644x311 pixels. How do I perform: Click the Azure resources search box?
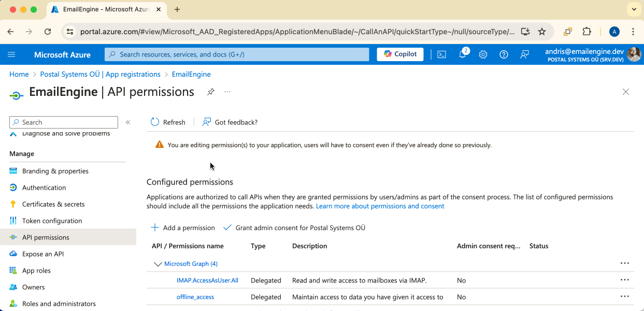pyautogui.click(x=237, y=54)
